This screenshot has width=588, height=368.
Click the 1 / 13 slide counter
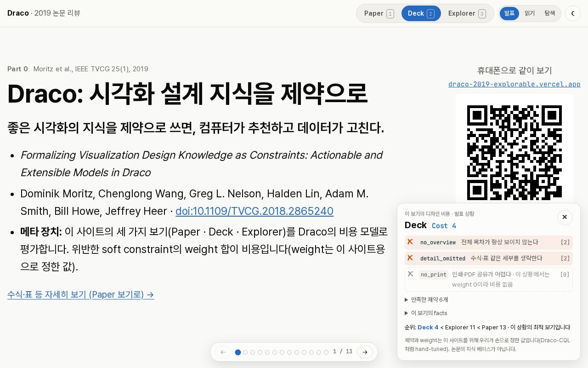coord(343,351)
